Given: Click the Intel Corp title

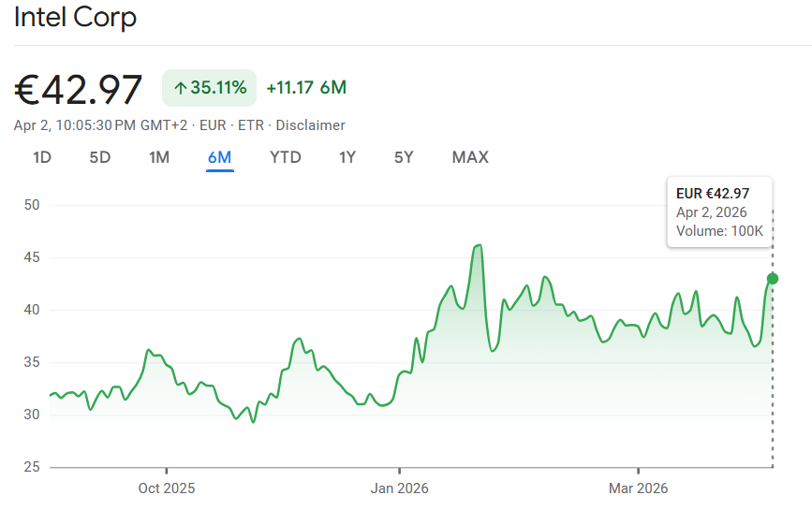Looking at the screenshot, I should click(75, 17).
